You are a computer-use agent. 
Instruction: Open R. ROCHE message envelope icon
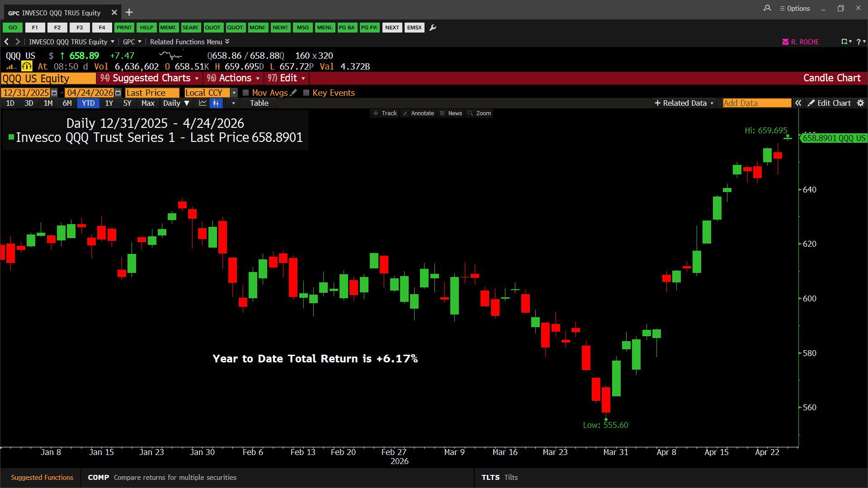tap(785, 42)
